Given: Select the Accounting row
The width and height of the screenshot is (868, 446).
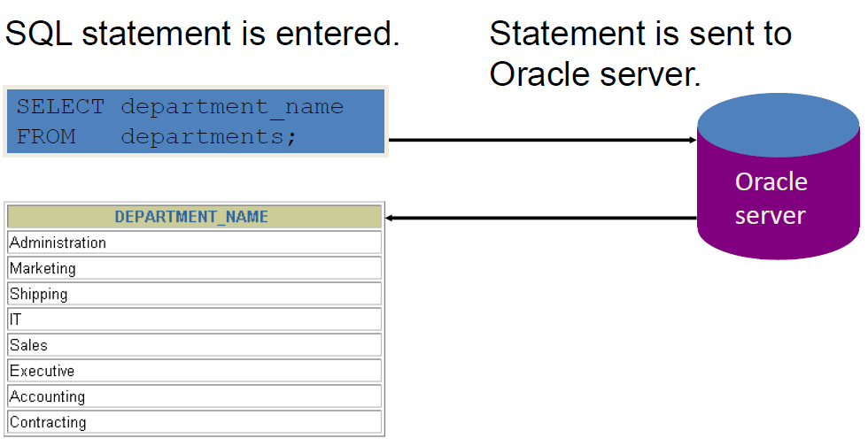Looking at the screenshot, I should (194, 396).
